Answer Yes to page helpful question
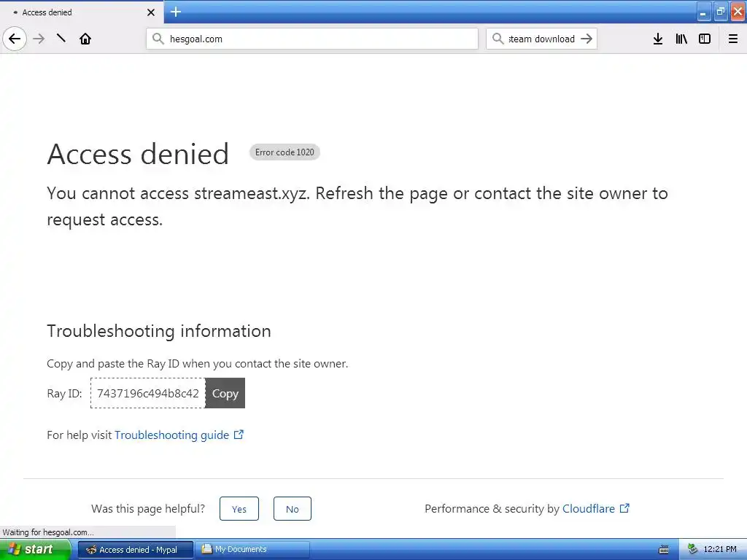Image resolution: width=747 pixels, height=560 pixels. 239,508
